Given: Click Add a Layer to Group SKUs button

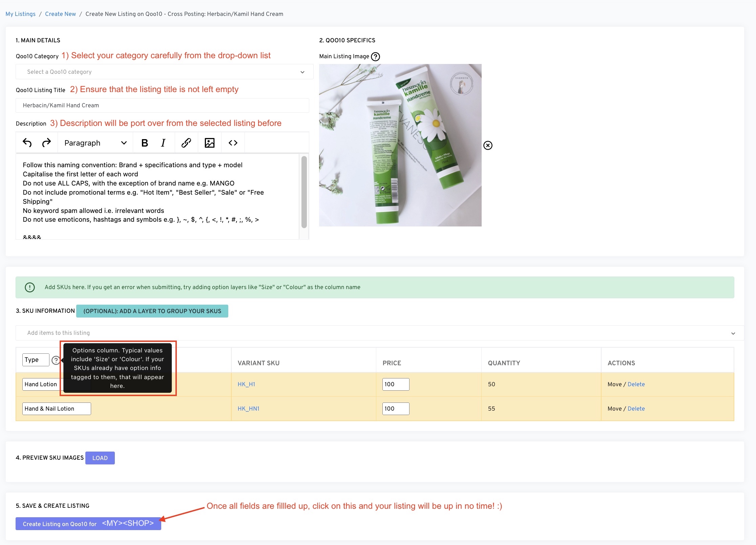Looking at the screenshot, I should coord(152,311).
